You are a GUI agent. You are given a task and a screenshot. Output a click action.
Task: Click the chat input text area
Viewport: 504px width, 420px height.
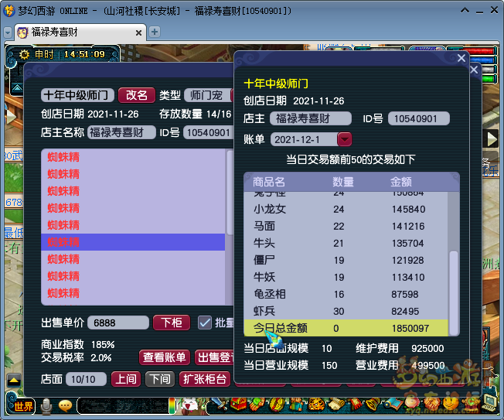point(123,407)
